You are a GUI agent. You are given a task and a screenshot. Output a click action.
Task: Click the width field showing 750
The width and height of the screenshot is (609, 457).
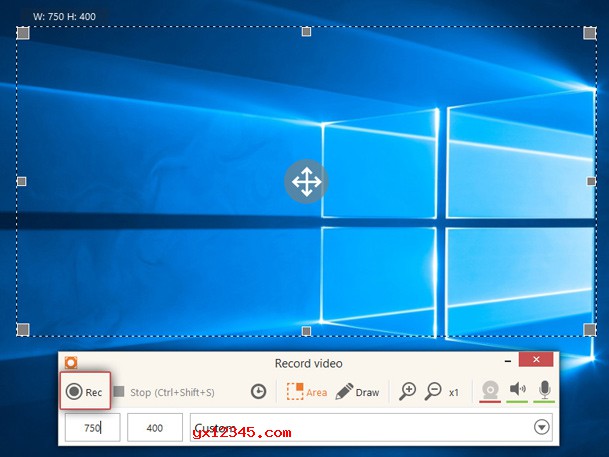click(92, 427)
